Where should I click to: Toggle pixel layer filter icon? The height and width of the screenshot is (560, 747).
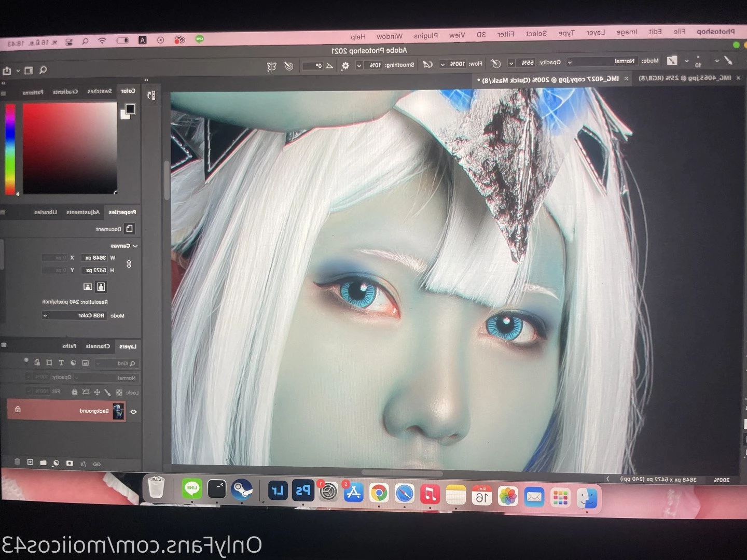tap(86, 363)
